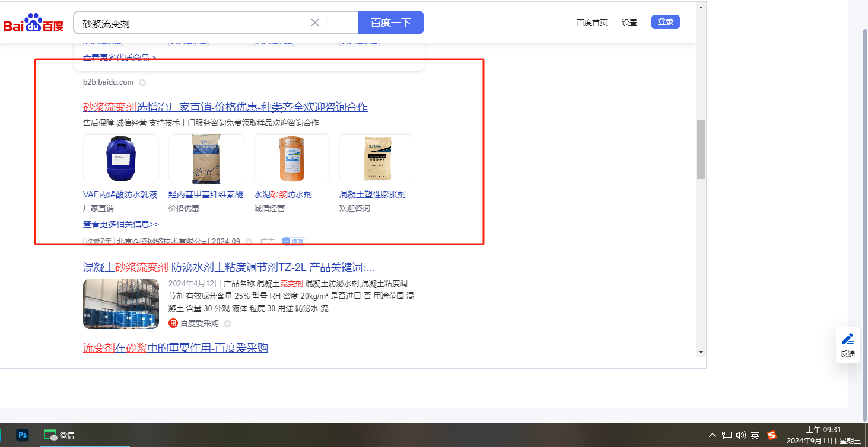Click the Sogou input method tray icon
The image size is (868, 447).
[x=772, y=435]
